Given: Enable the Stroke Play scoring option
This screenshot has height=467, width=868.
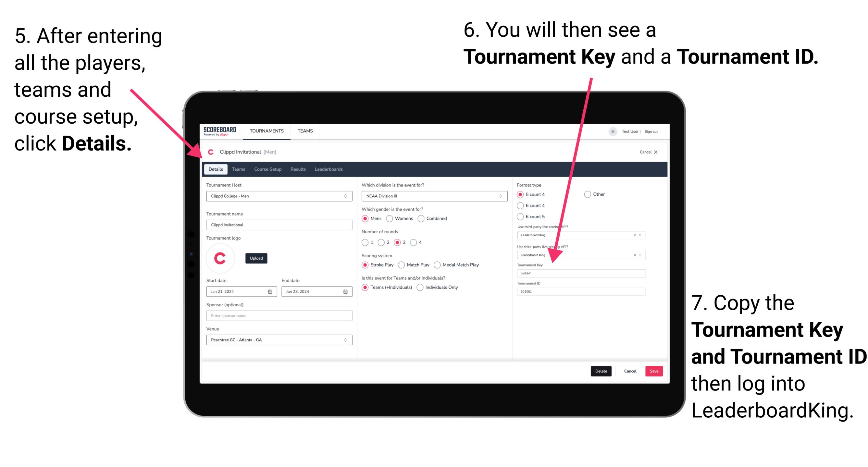Looking at the screenshot, I should point(366,264).
